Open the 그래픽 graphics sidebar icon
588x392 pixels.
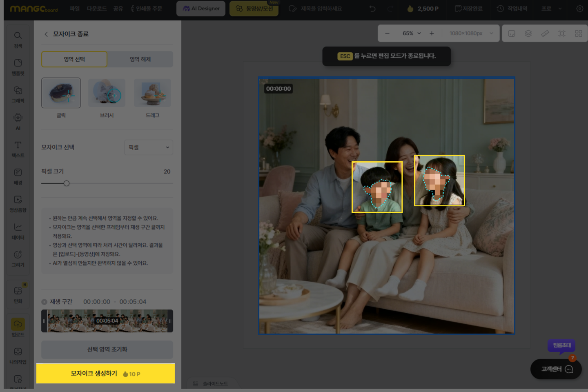tap(18, 94)
